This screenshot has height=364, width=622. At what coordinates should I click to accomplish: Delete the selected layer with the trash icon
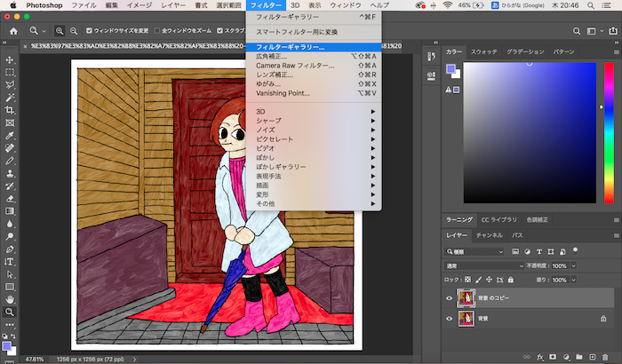(605, 357)
